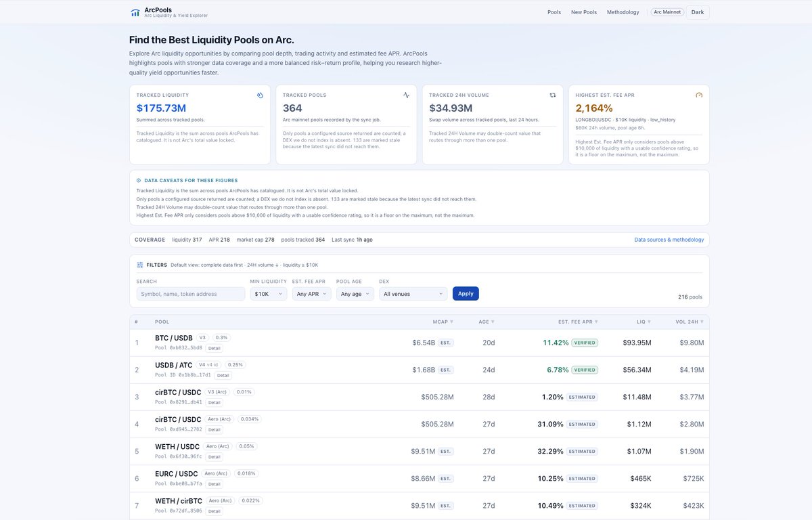Screen dimensions: 812x520
Task: Click the $725K volume cell
Action: tap(692, 478)
